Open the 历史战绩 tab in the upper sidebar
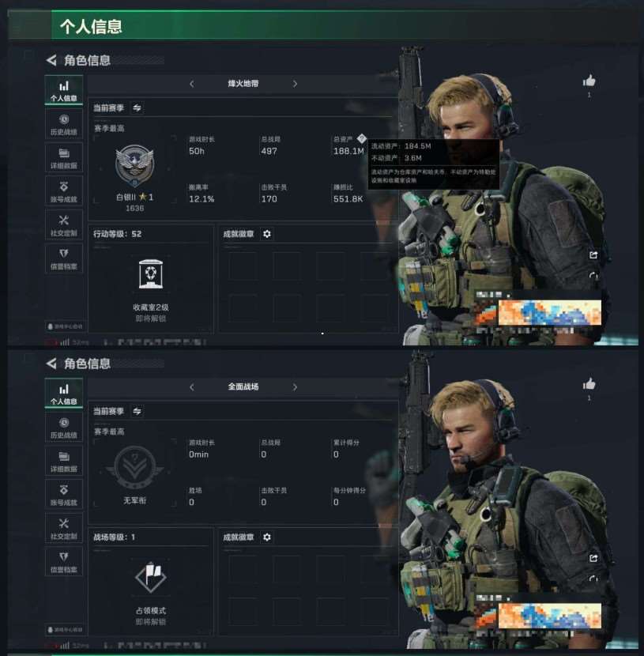Viewport: 644px width, 656px height. click(63, 125)
